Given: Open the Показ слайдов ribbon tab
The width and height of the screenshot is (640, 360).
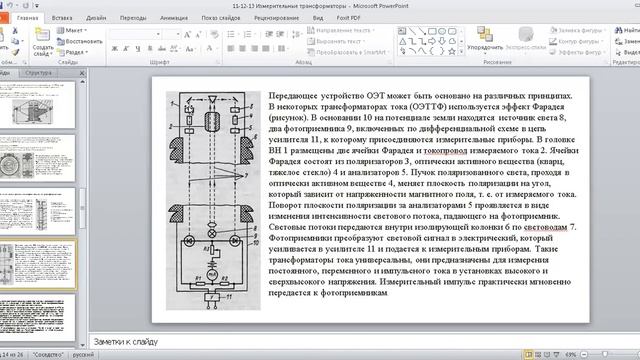Looking at the screenshot, I should tap(221, 18).
